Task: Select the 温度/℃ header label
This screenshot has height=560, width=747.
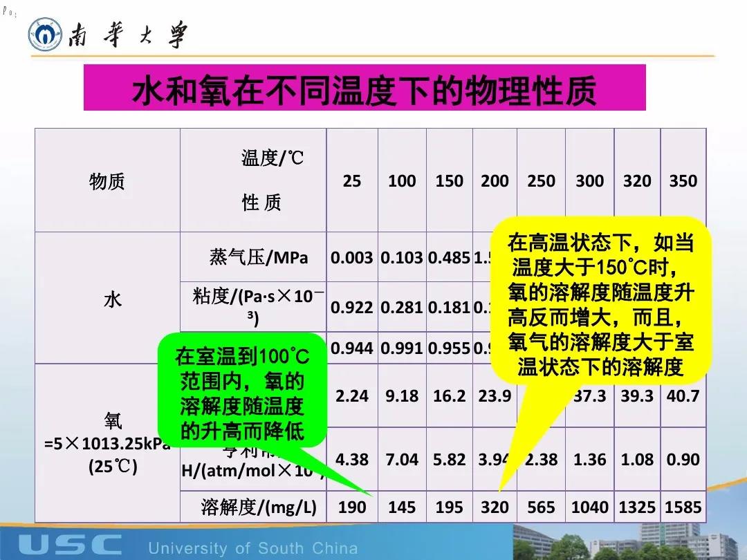Action: (x=272, y=158)
